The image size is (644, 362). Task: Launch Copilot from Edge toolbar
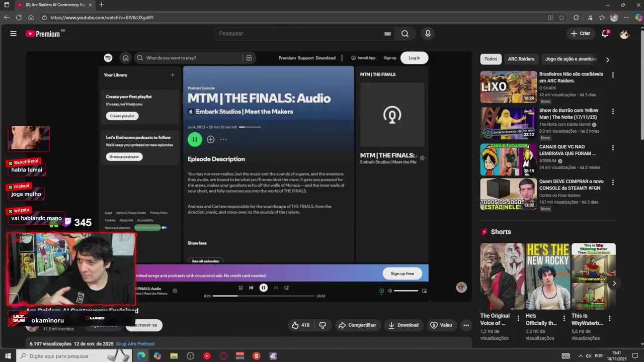coord(638,17)
